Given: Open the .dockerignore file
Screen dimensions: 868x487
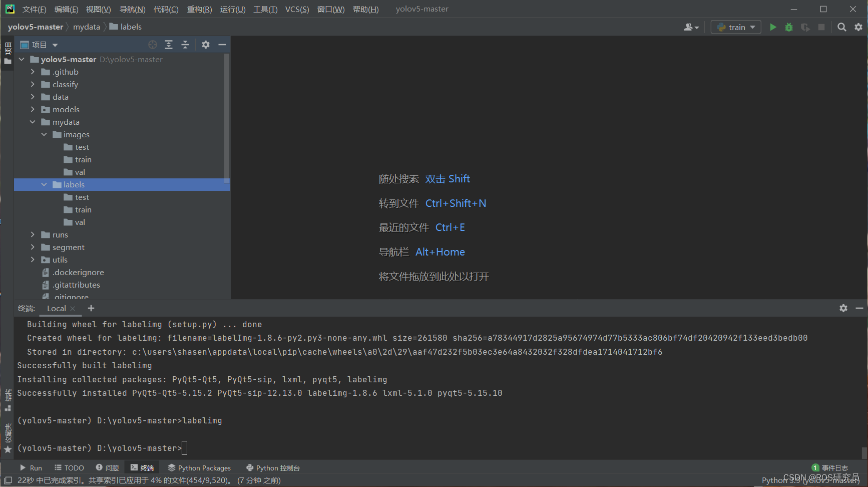Looking at the screenshot, I should tap(78, 272).
